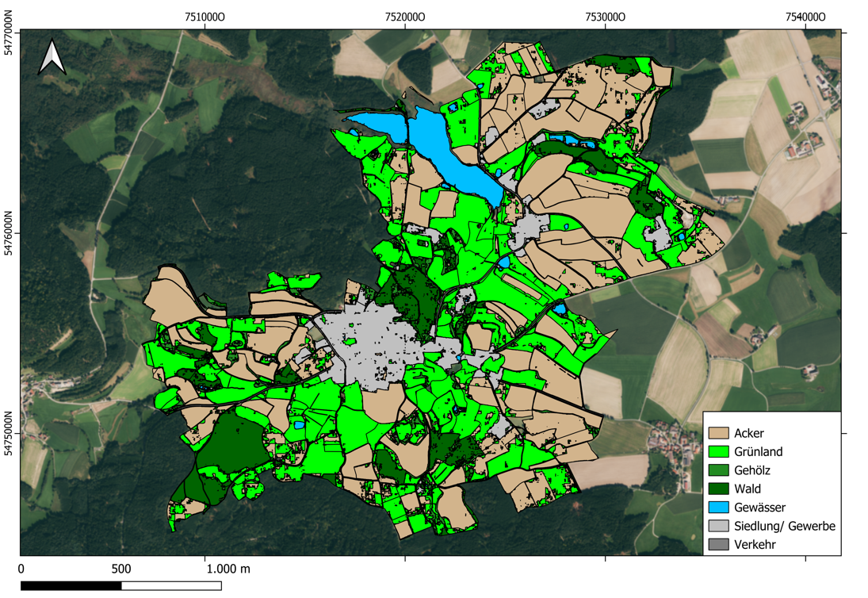Image resolution: width=868 pixels, height=598 pixels.
Task: Click the Siedlung/ Gewerbe legend label
Action: pos(785,526)
